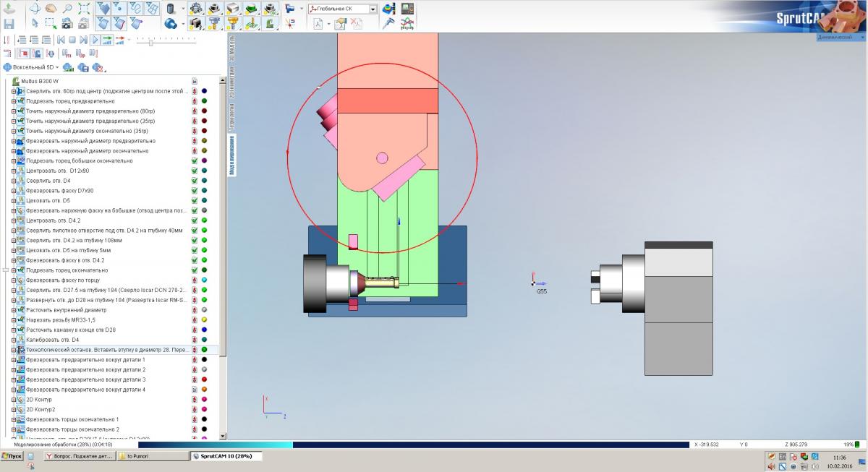The image size is (868, 472).
Task: Click the rectangle selection window icon
Action: pyautogui.click(x=50, y=24)
